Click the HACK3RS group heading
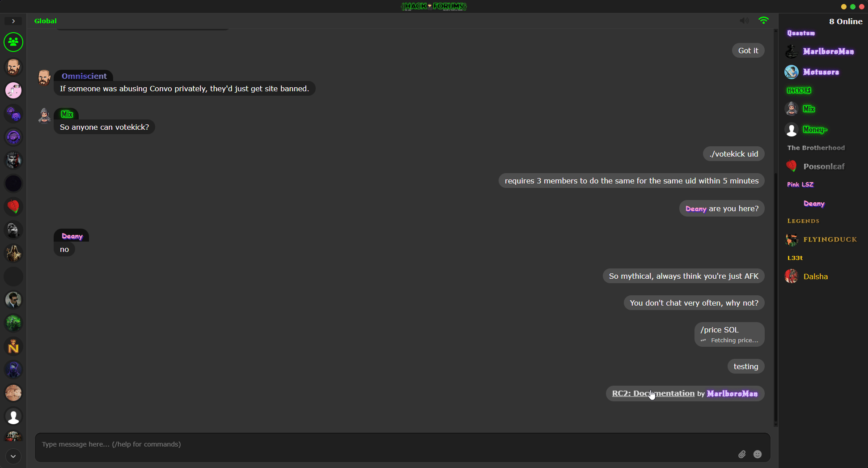This screenshot has height=468, width=868. point(799,90)
